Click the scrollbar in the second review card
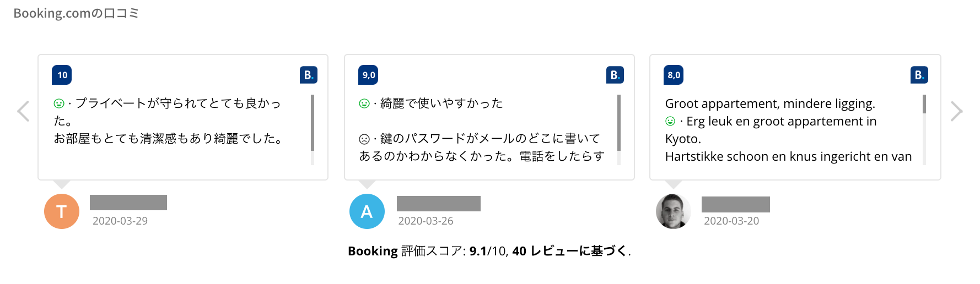This screenshot has height=284, width=980. click(x=619, y=123)
